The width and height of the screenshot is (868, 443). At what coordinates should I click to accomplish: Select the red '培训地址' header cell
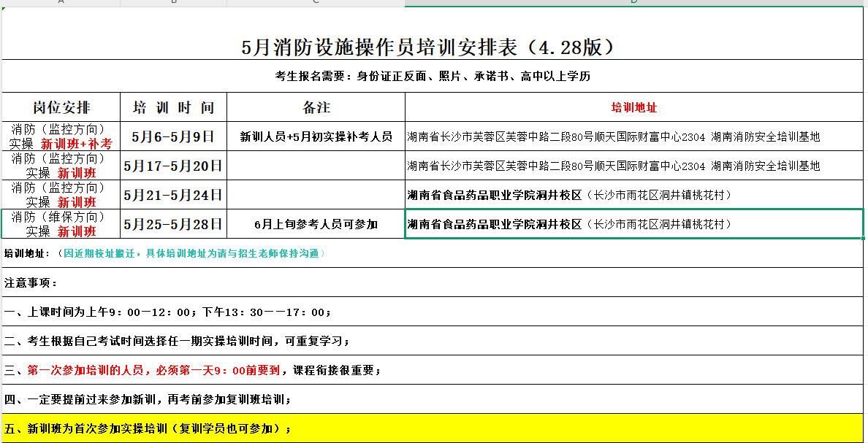pos(634,107)
